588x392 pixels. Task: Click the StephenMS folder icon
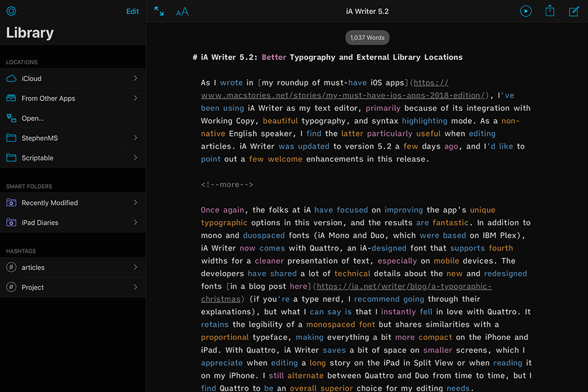click(x=11, y=138)
